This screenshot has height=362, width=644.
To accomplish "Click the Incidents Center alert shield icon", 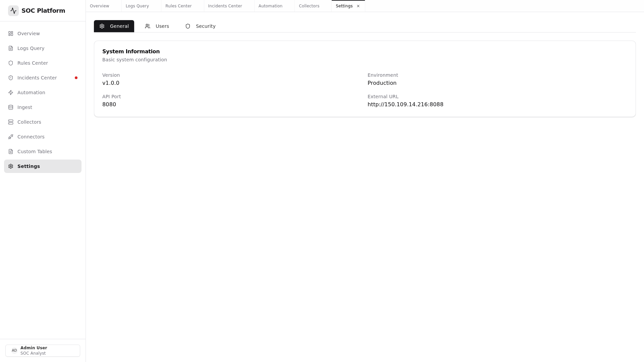I will 11,78.
